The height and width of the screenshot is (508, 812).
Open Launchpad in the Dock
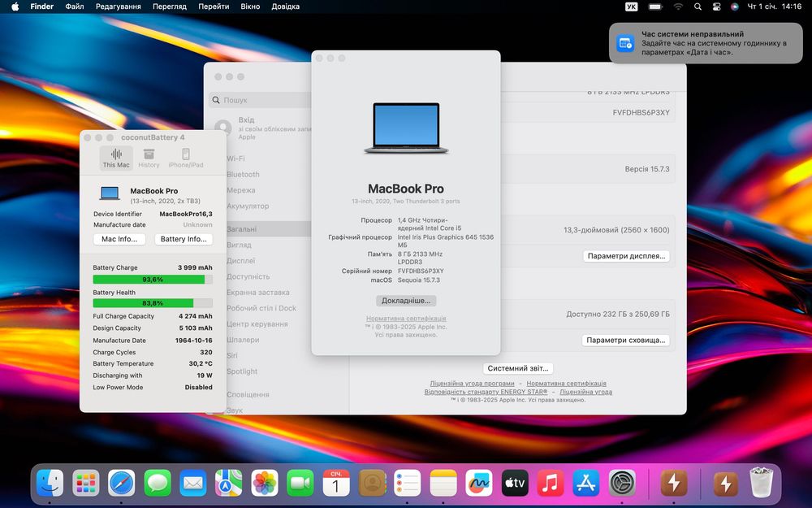[86, 483]
